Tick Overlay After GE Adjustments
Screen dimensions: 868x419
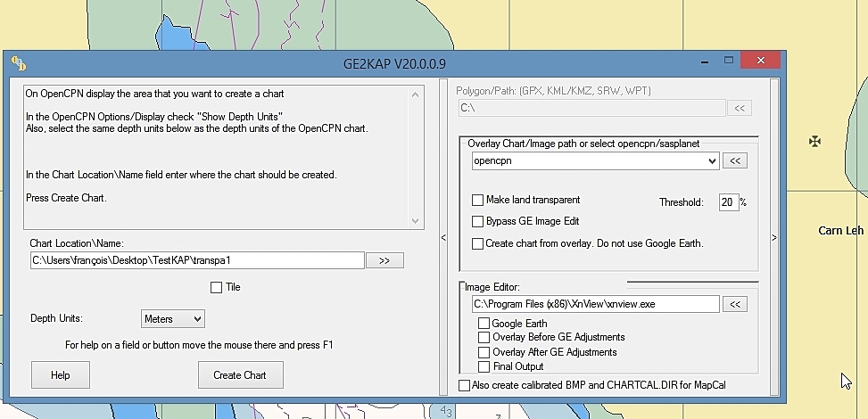[x=484, y=352]
